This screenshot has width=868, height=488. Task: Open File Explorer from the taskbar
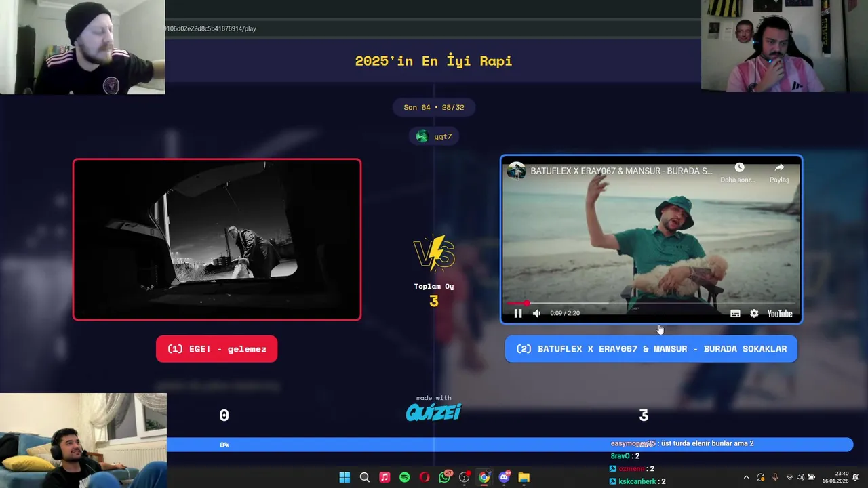tap(524, 477)
